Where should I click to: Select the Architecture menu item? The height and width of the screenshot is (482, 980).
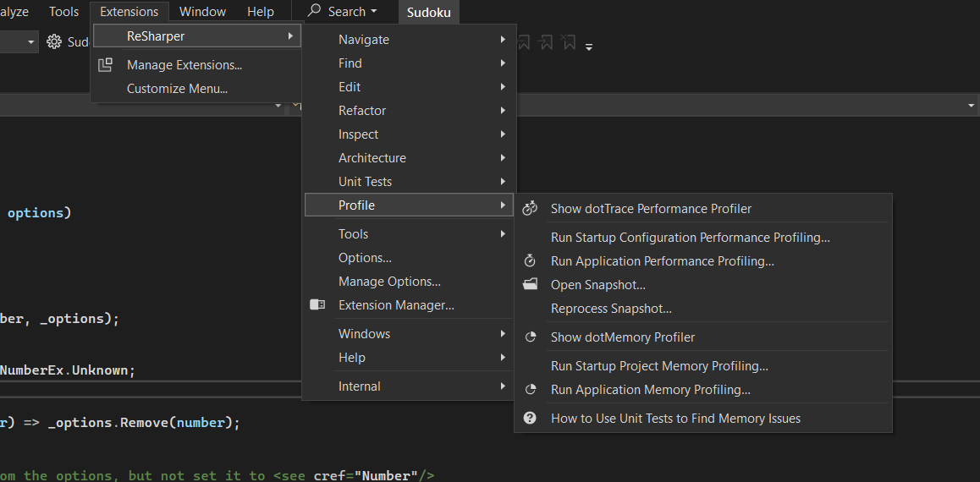410,158
